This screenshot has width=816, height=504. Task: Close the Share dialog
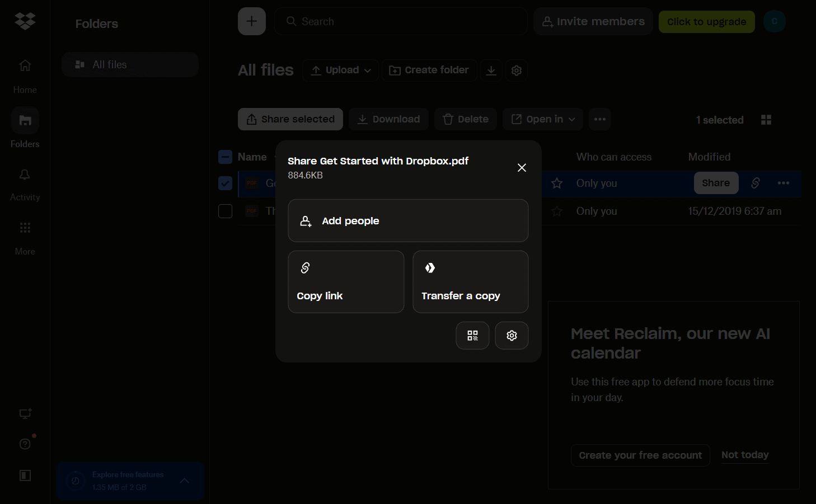point(522,168)
